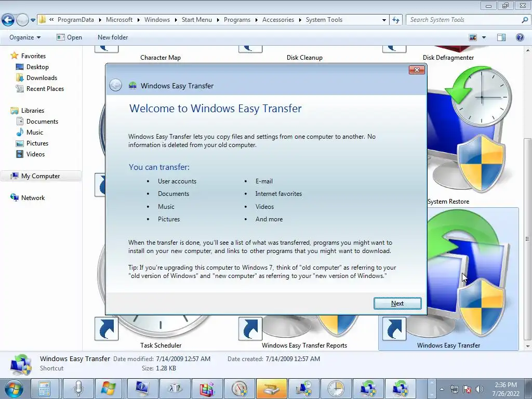Open Videos library
Viewport: 532px width, 399px height.
coord(35,154)
